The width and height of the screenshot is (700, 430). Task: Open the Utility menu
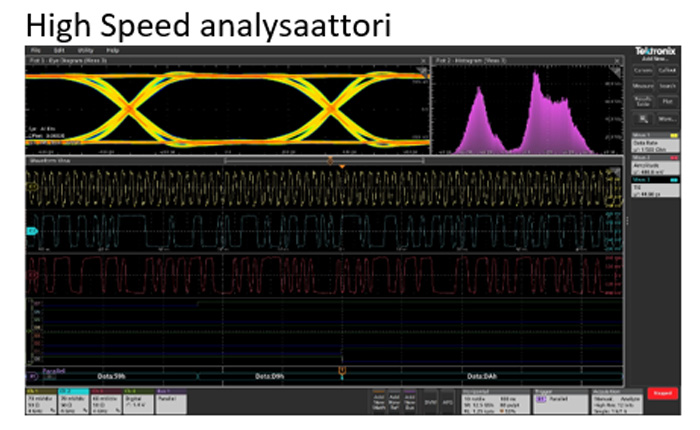(86, 50)
